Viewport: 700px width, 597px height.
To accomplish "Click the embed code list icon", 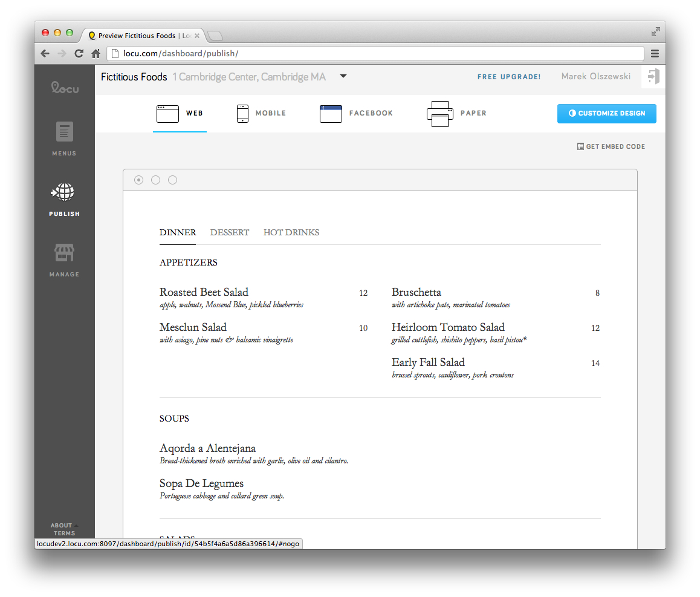I will [x=580, y=146].
